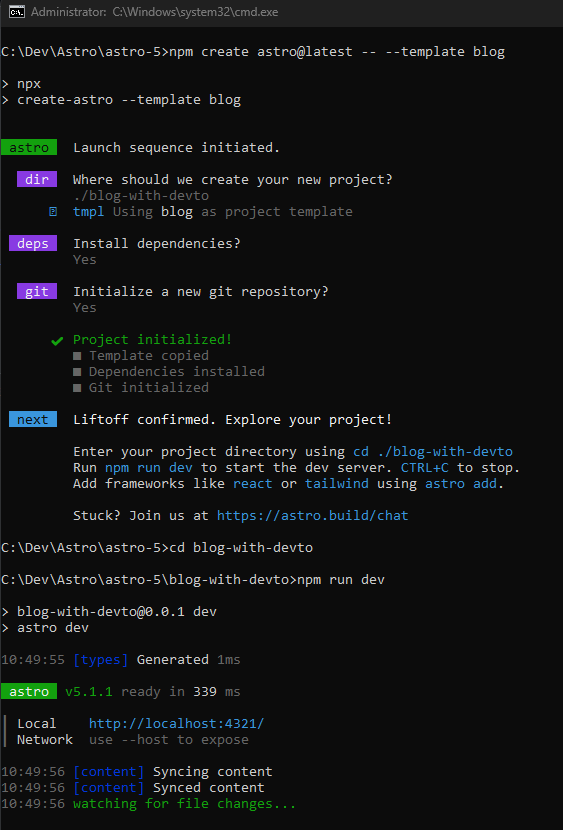Click the green checkmark beside Project initialized
Image resolution: width=563 pixels, height=830 pixels.
point(57,341)
